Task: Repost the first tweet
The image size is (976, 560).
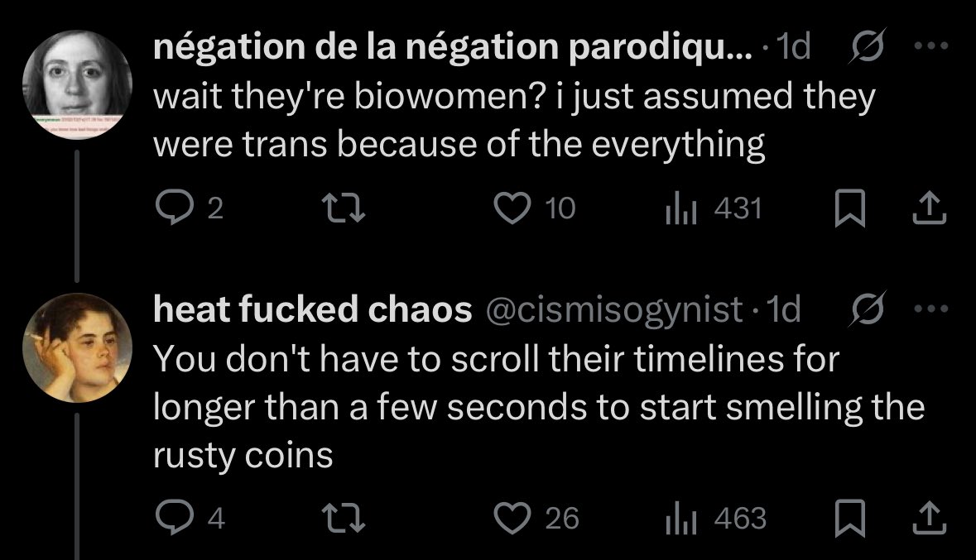Action: click(x=343, y=208)
